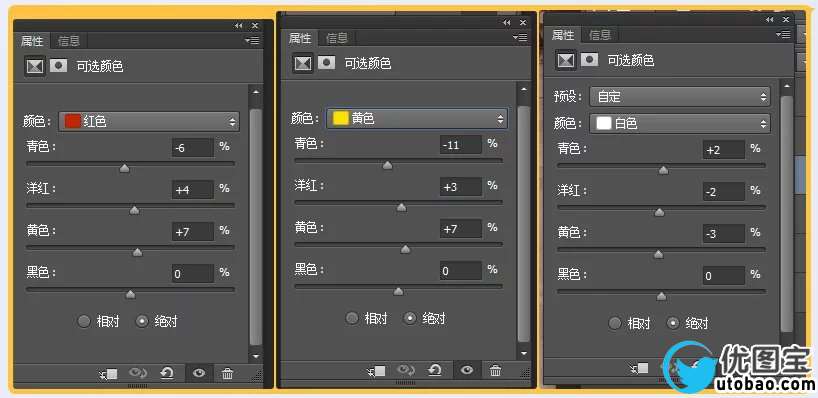818x398 pixels.
Task: Click adjustment icon in white Selective Color panel
Action: coord(566,61)
